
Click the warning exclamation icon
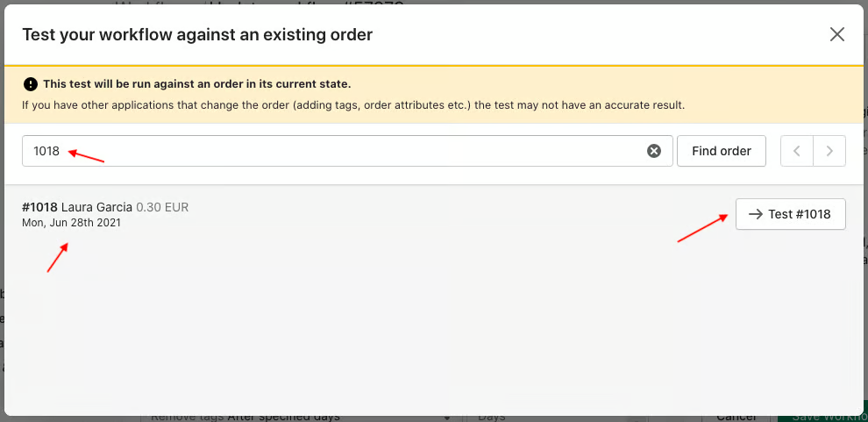coord(31,84)
